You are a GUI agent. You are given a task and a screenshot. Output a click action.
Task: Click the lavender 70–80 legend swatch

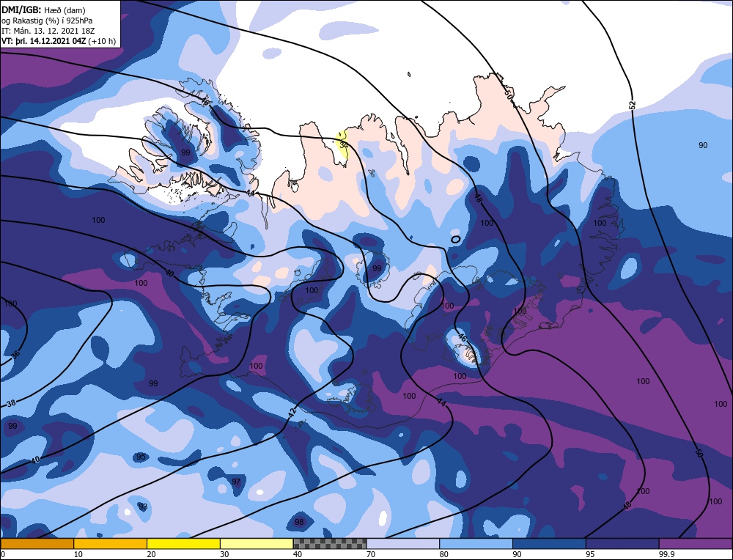(403, 543)
